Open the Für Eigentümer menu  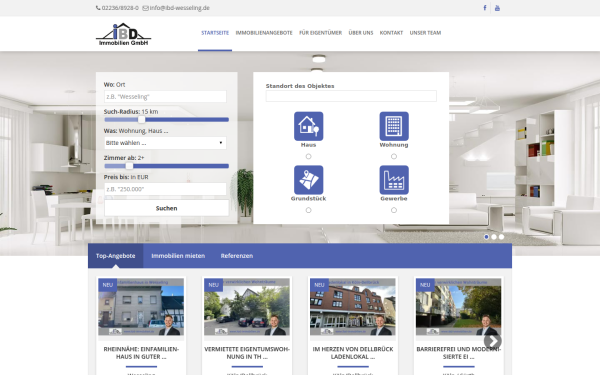pyautogui.click(x=321, y=33)
